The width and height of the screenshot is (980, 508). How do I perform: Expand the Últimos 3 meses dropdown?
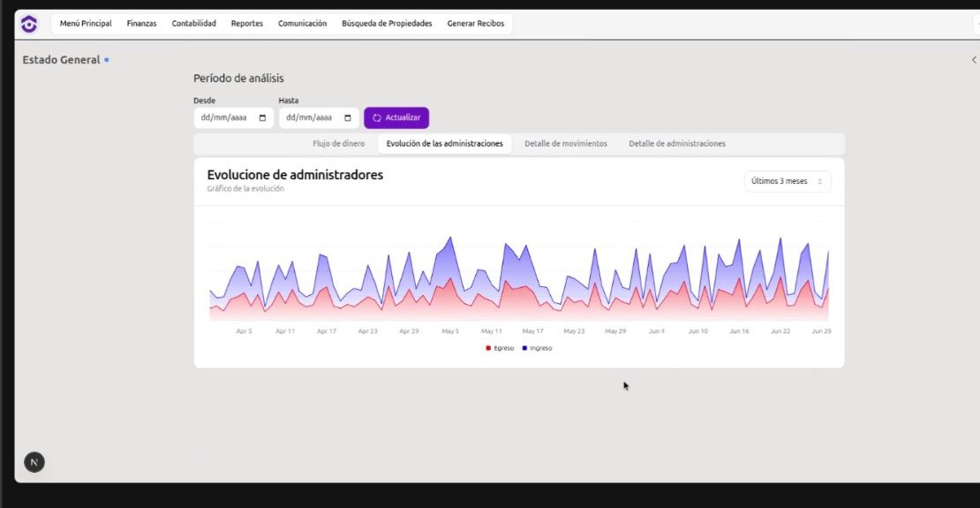[x=787, y=181]
